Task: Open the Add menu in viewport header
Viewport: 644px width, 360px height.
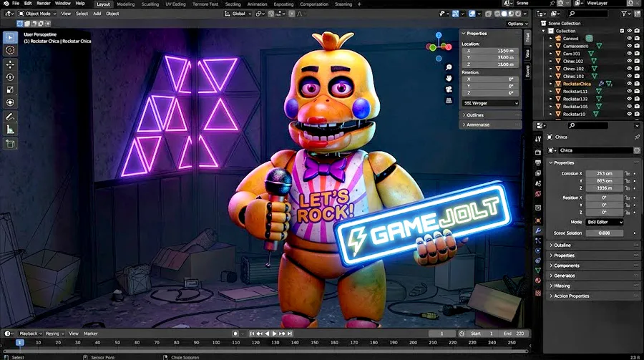Action: 97,14
